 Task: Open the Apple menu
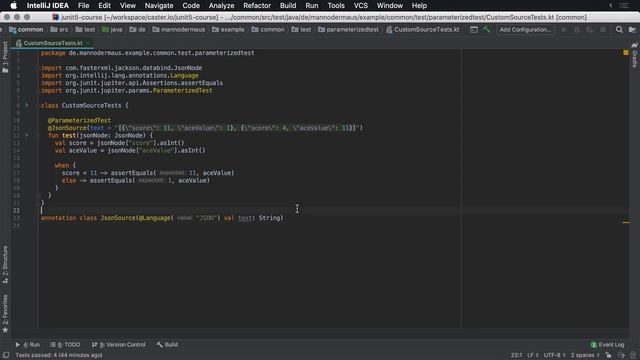click(13, 5)
